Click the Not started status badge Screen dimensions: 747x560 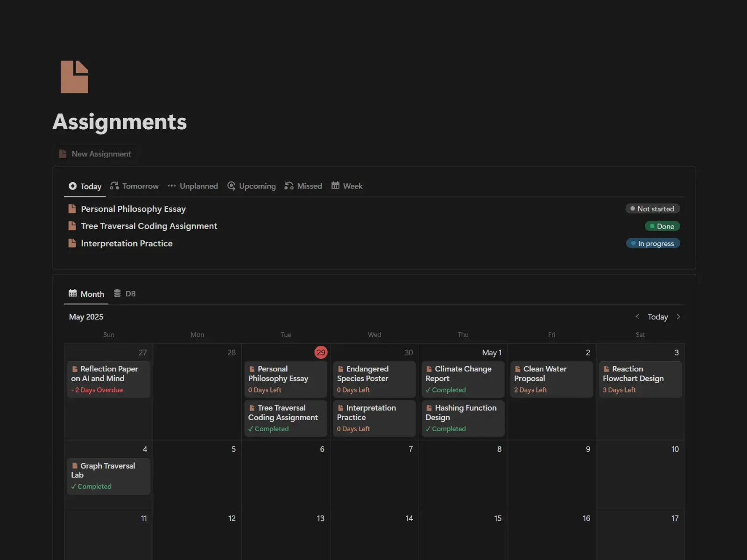[652, 209]
